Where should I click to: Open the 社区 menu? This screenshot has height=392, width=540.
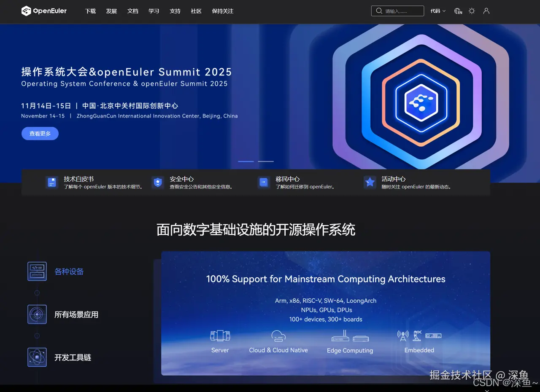(x=196, y=11)
